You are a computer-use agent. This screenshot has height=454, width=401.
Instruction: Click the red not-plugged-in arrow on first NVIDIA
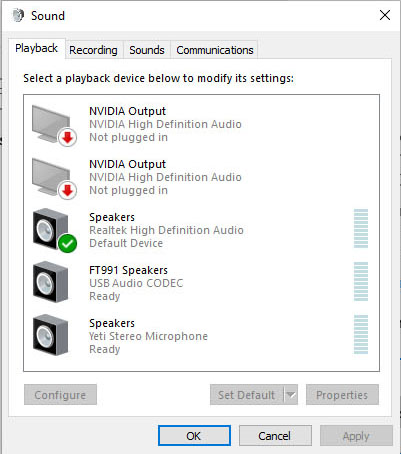68,137
